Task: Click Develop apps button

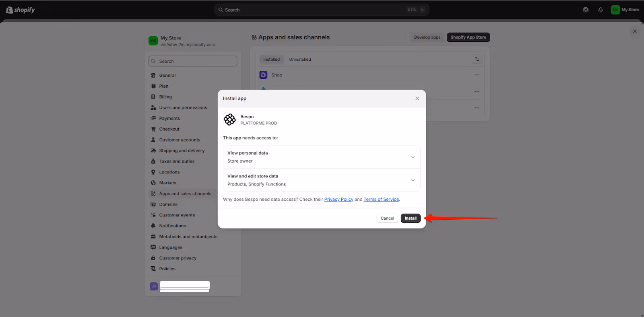Action: [x=427, y=37]
